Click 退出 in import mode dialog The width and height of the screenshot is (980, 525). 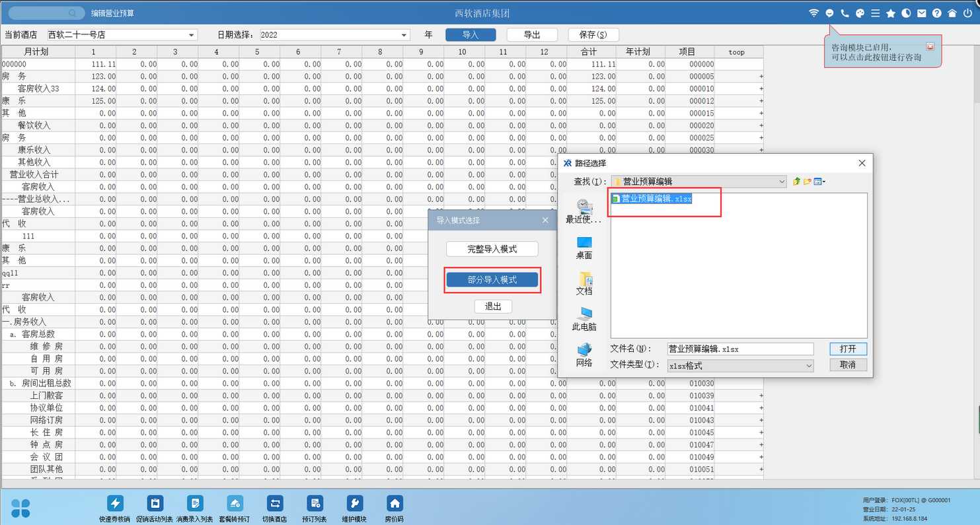point(493,306)
